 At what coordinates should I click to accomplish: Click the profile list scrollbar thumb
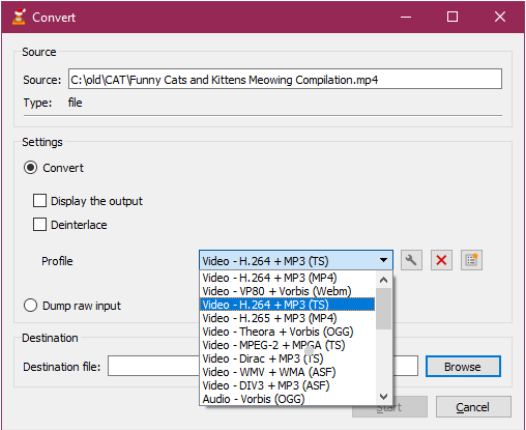coord(383,309)
